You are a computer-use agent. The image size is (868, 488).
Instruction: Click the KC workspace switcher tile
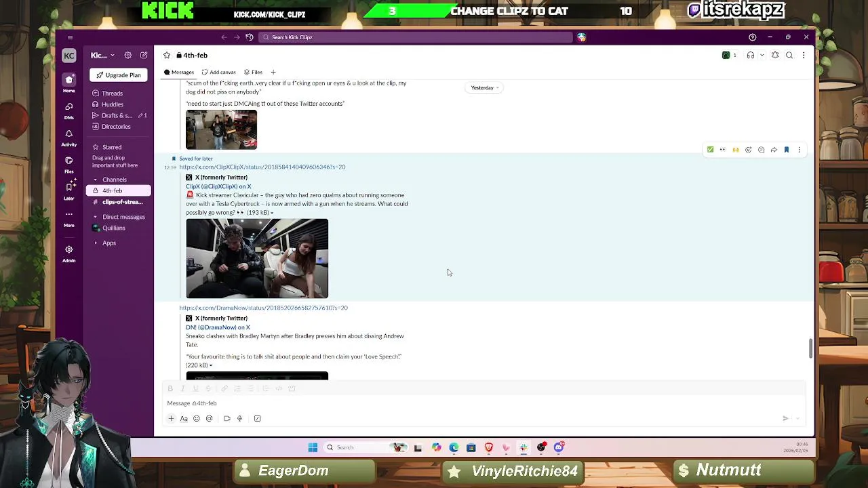68,56
